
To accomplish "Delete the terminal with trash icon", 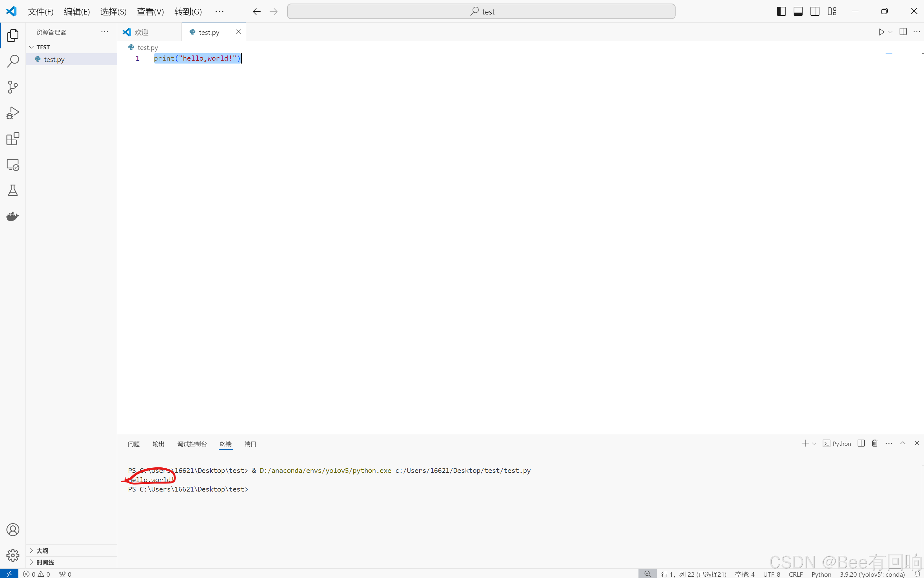I will [875, 443].
